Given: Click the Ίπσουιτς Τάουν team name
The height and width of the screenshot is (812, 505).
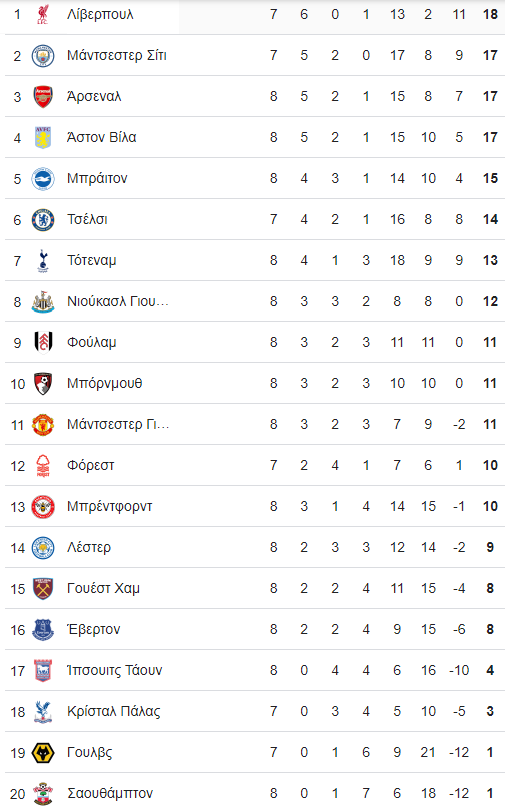Looking at the screenshot, I should pos(114,671).
